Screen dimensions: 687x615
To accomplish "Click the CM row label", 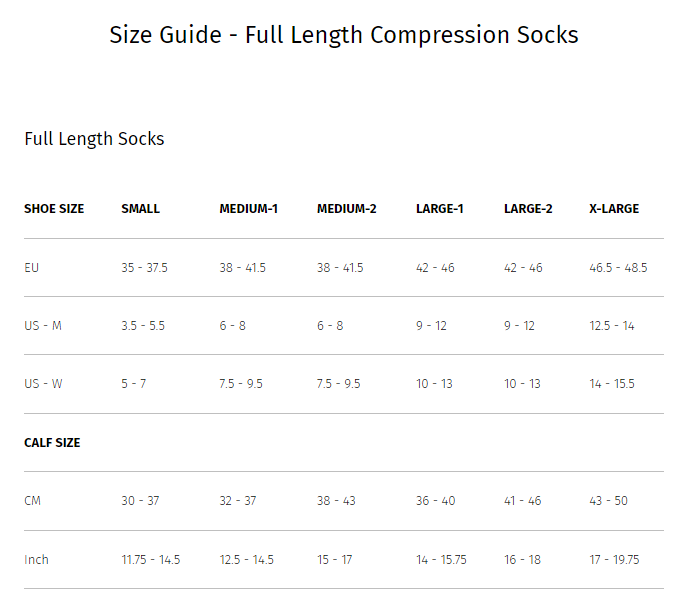I will (32, 501).
